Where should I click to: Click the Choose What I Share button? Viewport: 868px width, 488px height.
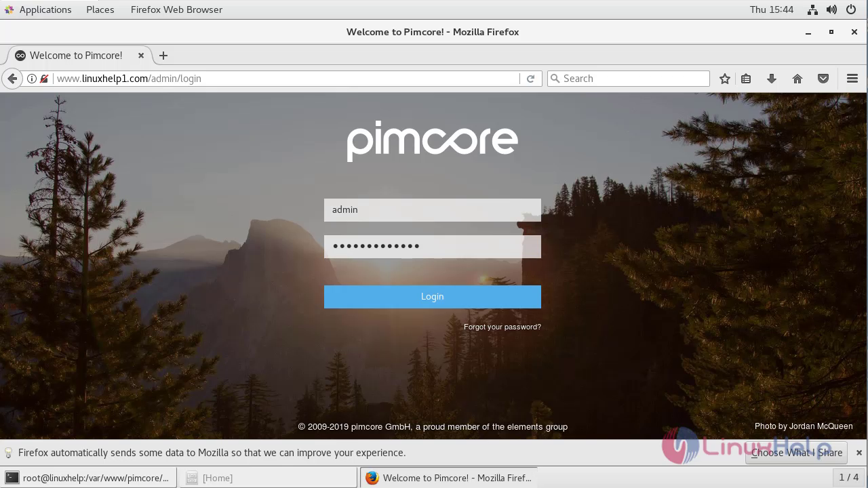pos(797,453)
